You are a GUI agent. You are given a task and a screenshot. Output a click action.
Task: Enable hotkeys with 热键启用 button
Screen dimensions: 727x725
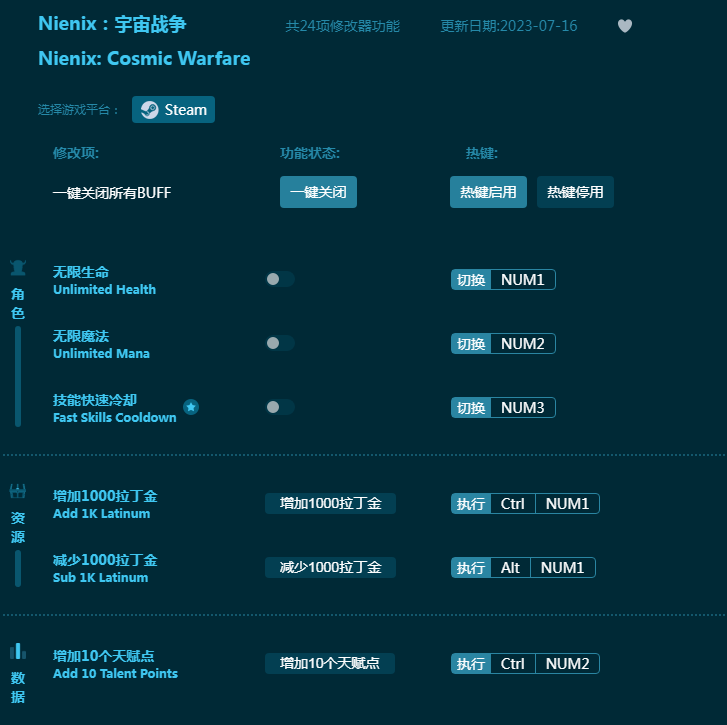(488, 192)
